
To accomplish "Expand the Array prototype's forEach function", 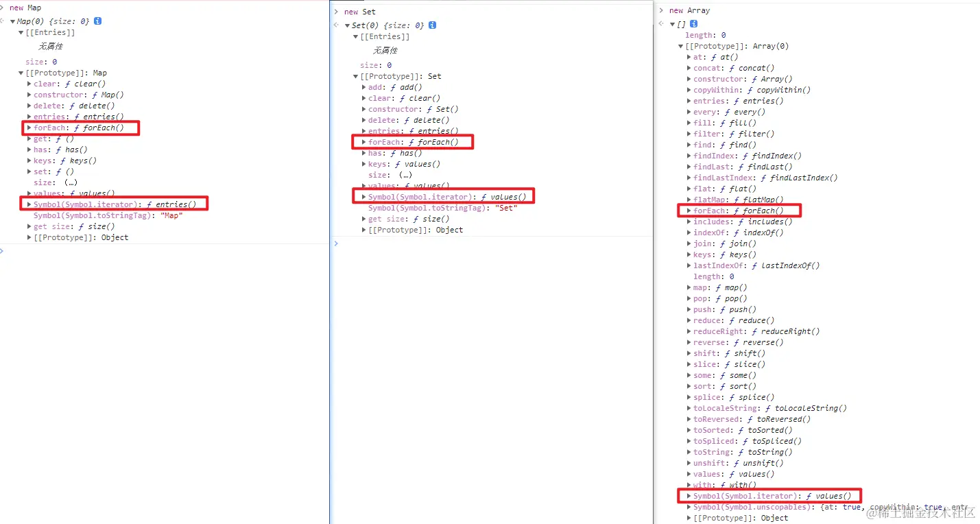I will tap(689, 211).
